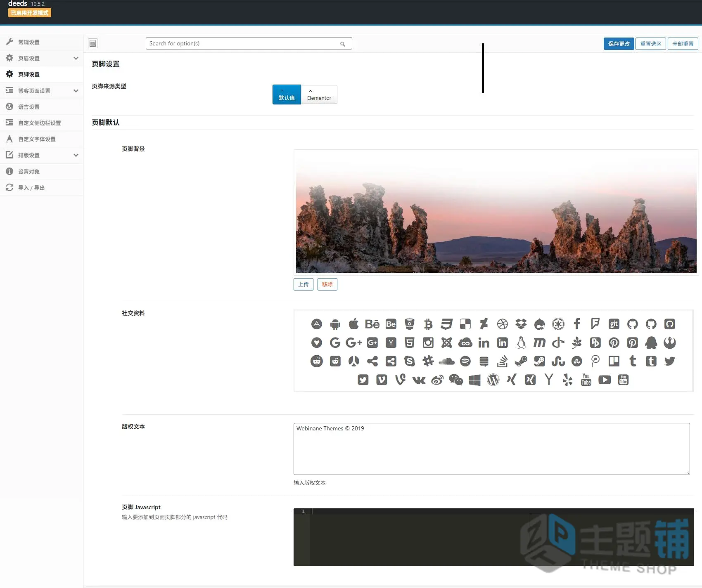This screenshot has height=588, width=702.
Task: Pick the YouTube play button icon
Action: [x=605, y=380]
